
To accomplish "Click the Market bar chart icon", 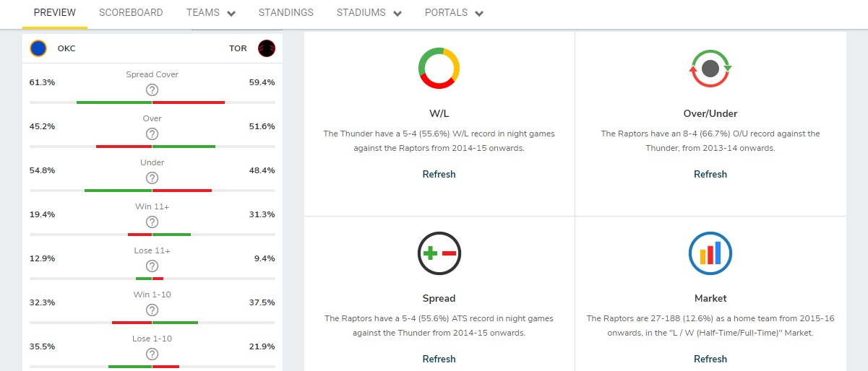I will [x=710, y=253].
